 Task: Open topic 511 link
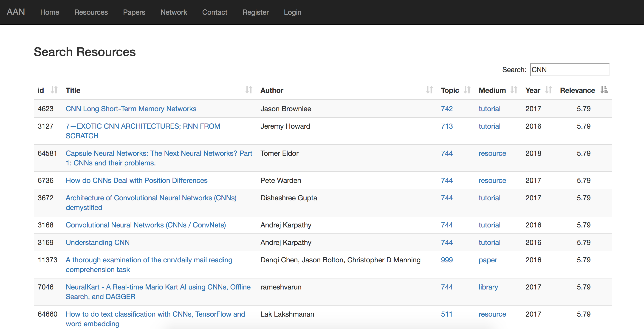[446, 314]
